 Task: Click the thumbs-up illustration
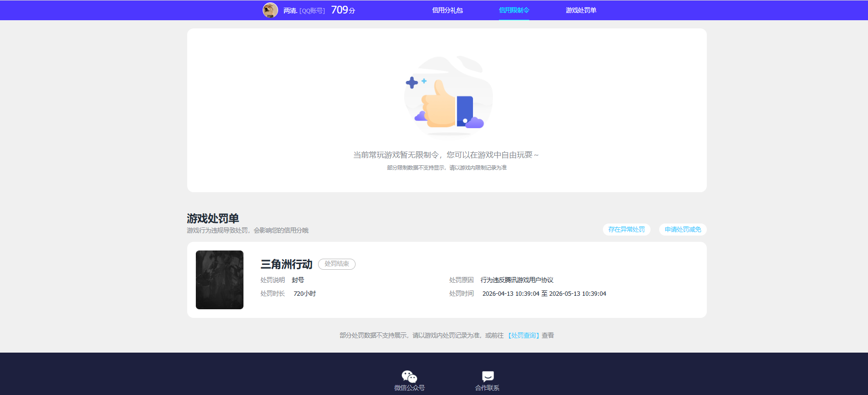coord(448,95)
